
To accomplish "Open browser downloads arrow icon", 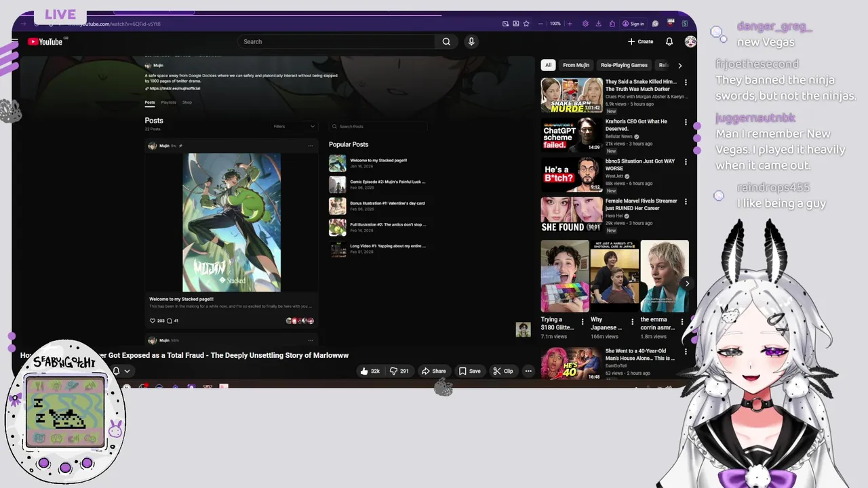I will [598, 24].
